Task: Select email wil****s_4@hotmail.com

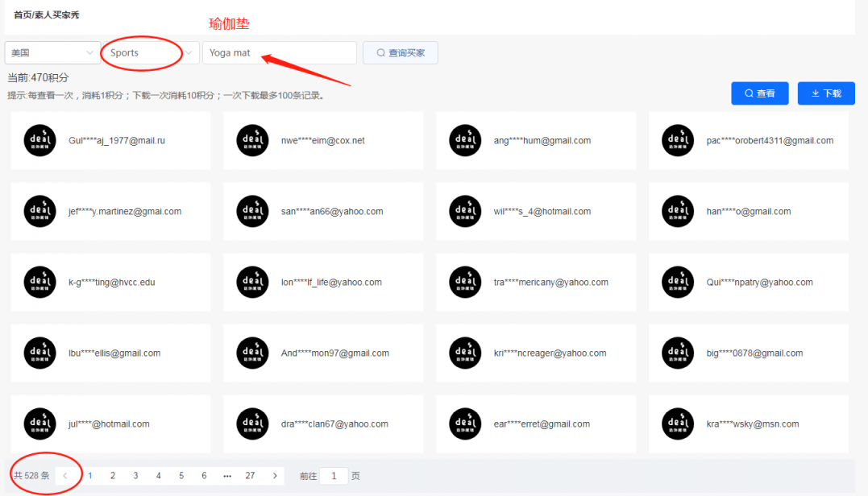Action: [x=542, y=211]
